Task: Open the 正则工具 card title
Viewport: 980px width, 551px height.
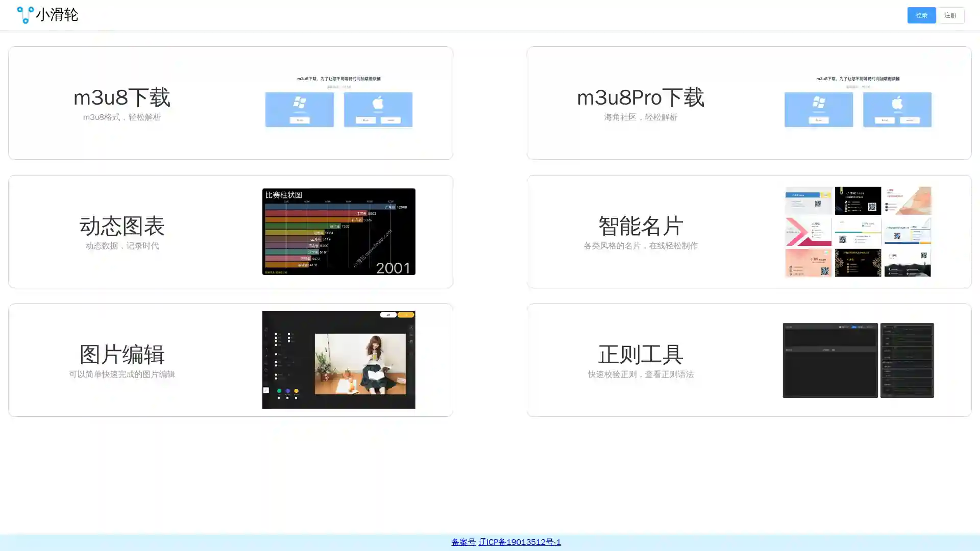Action: coord(640,355)
